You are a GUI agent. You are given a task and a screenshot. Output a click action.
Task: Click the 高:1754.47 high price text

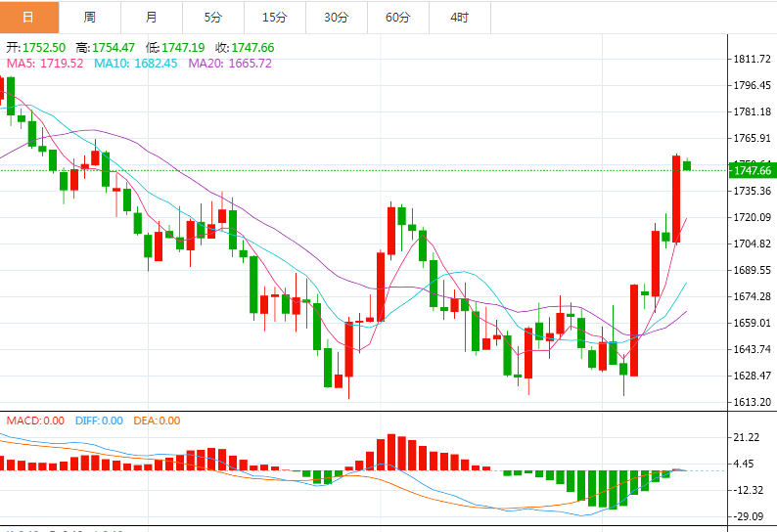point(105,48)
